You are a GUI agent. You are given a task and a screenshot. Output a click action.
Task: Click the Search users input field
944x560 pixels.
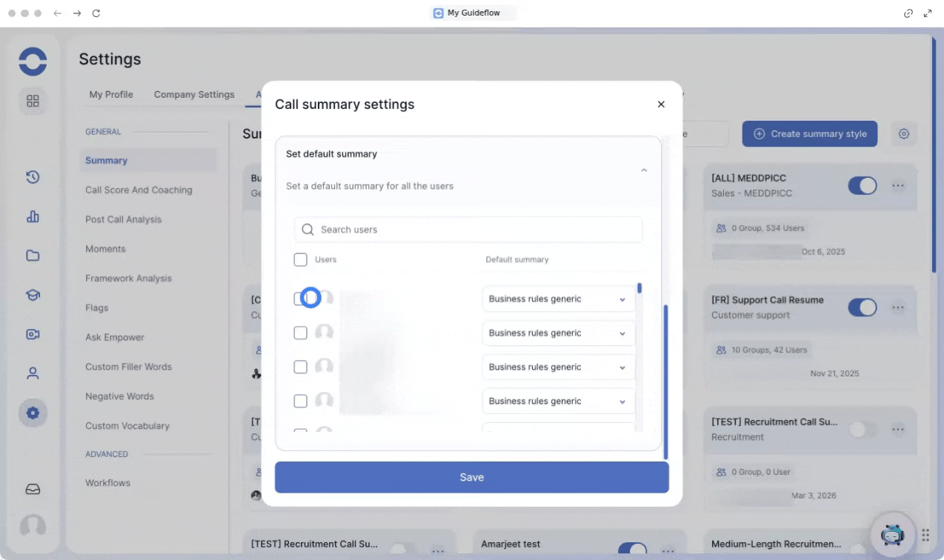pyautogui.click(x=474, y=230)
